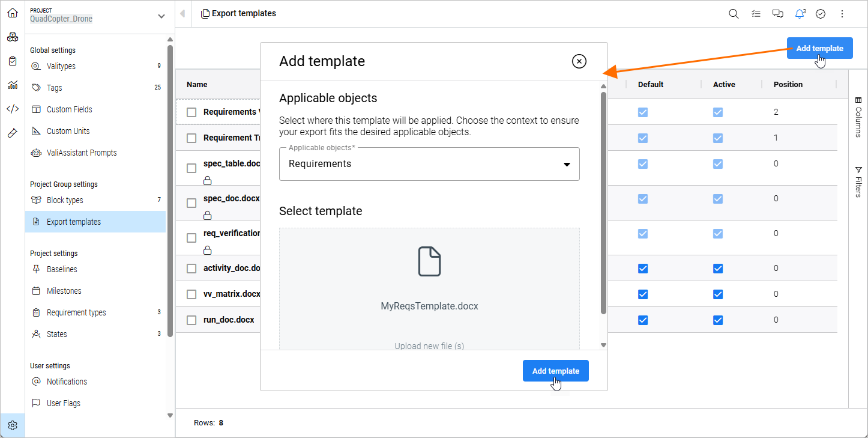Open the three-dot more options menu
868x438 pixels.
[842, 14]
